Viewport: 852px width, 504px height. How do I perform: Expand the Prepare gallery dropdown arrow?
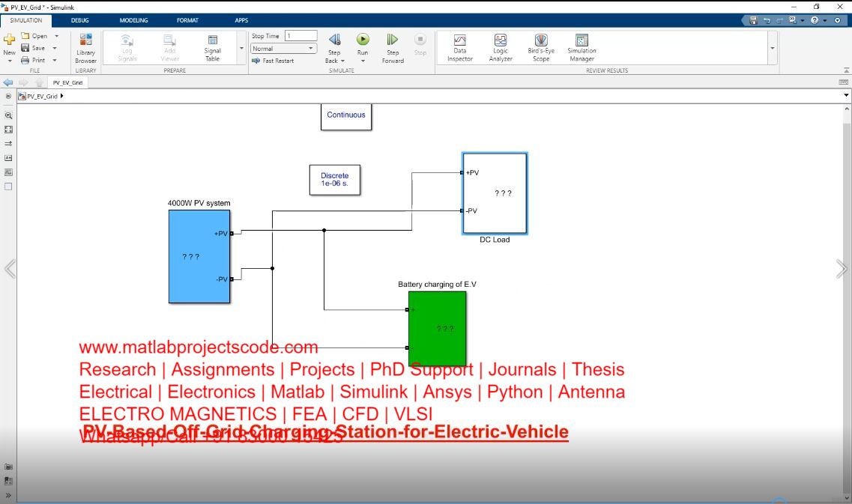coord(242,49)
